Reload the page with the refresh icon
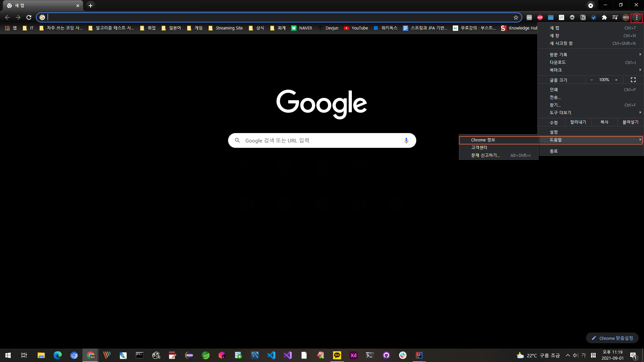This screenshot has height=362, width=644. coord(29,17)
